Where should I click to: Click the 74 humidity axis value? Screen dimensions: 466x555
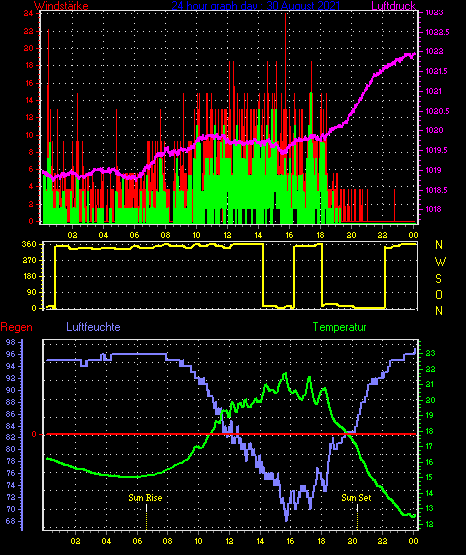[x=11, y=485]
